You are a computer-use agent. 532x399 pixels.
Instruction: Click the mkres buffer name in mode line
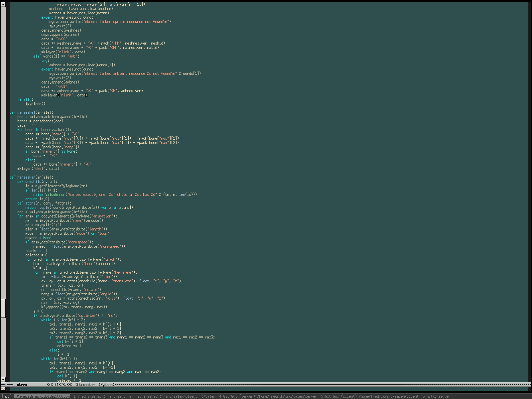click(x=22, y=385)
